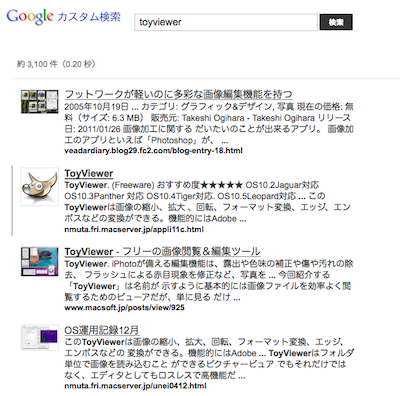Screen dimensions: 400x396
Task: Click URL nmuta.fri.macserver.jp/unei0412.html
Action: 135,386
